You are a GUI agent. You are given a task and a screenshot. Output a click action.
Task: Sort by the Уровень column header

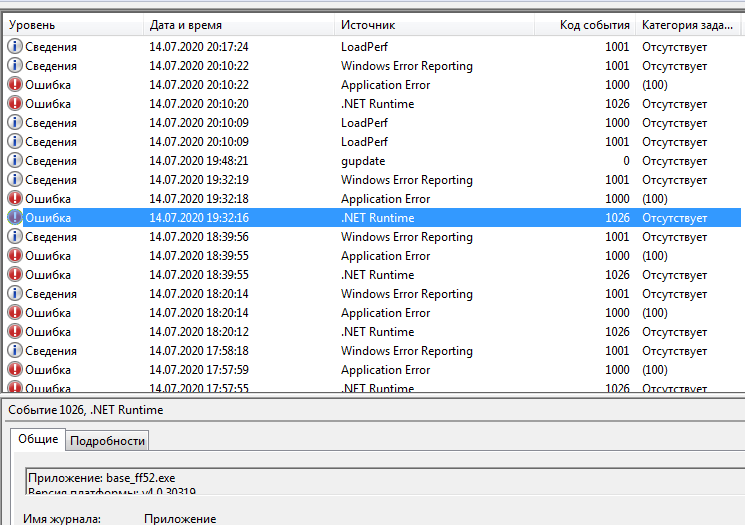click(x=73, y=25)
